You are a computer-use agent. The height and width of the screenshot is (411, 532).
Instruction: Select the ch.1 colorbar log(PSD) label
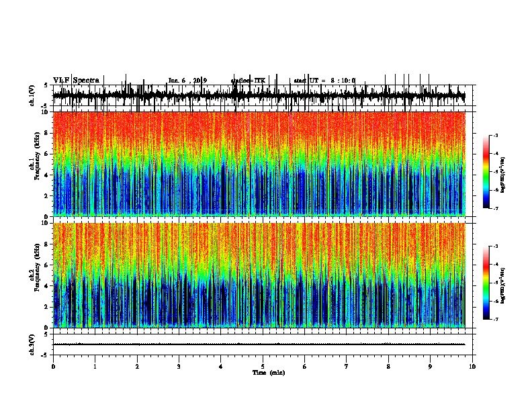(x=502, y=175)
